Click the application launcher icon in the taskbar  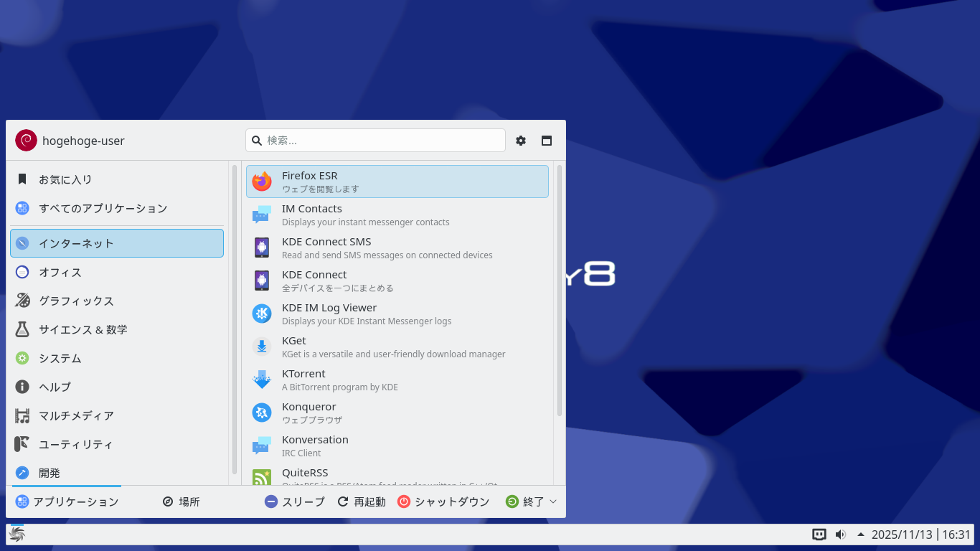pyautogui.click(x=17, y=534)
